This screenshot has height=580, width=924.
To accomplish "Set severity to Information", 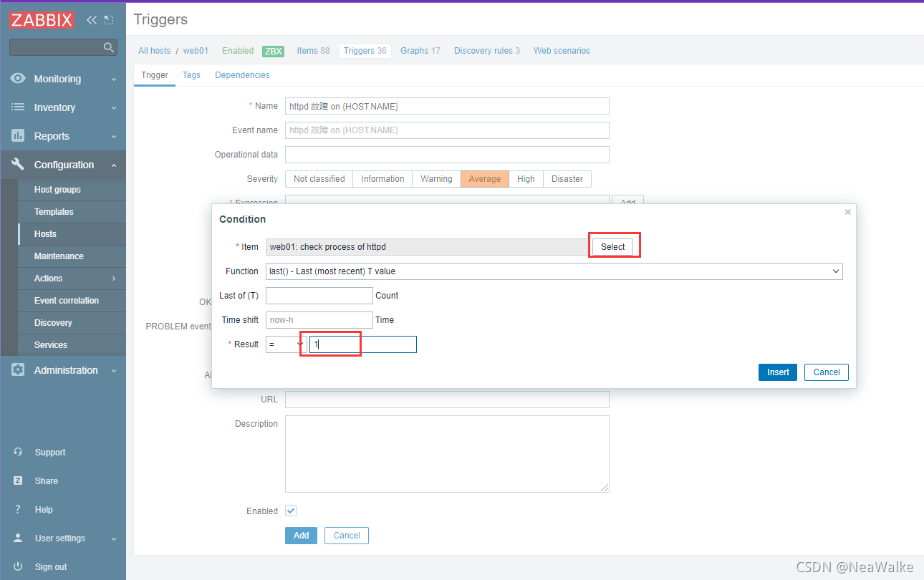I will coord(382,179).
